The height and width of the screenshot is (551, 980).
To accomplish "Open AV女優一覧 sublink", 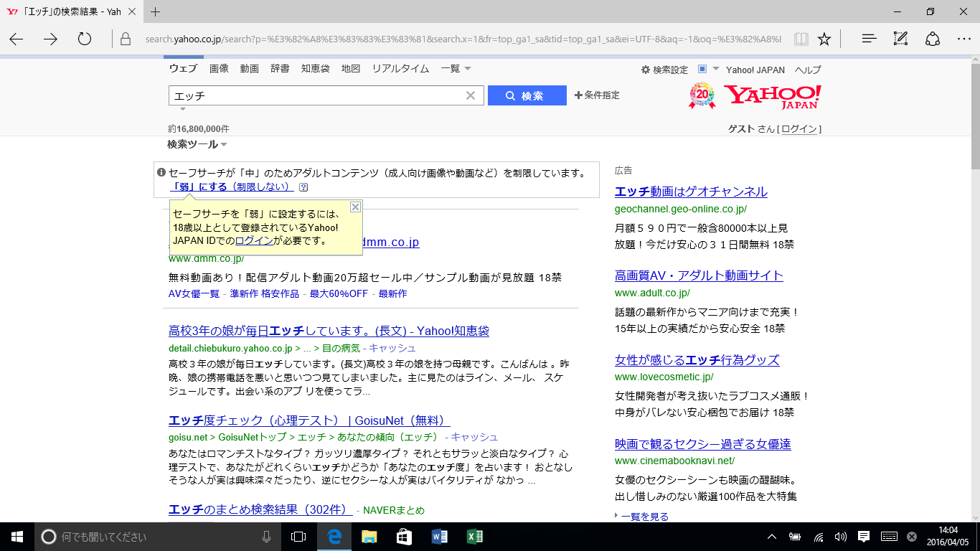I will coord(194,294).
